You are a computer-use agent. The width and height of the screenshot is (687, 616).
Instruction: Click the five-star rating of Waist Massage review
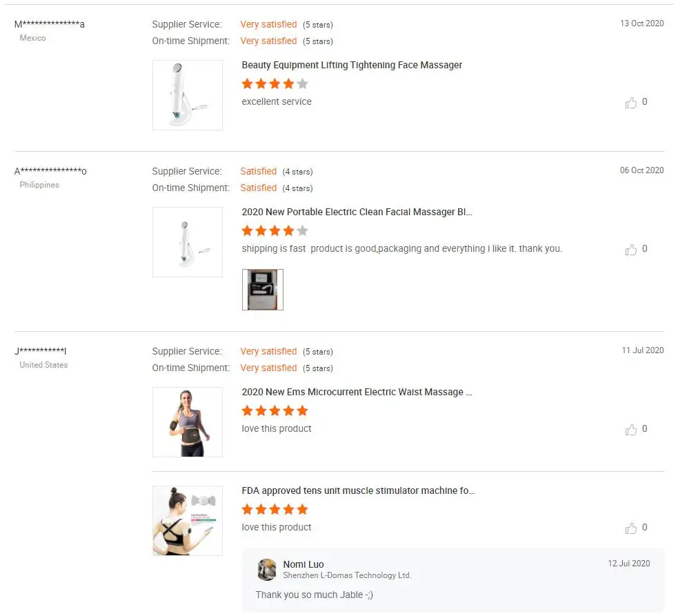pos(275,411)
